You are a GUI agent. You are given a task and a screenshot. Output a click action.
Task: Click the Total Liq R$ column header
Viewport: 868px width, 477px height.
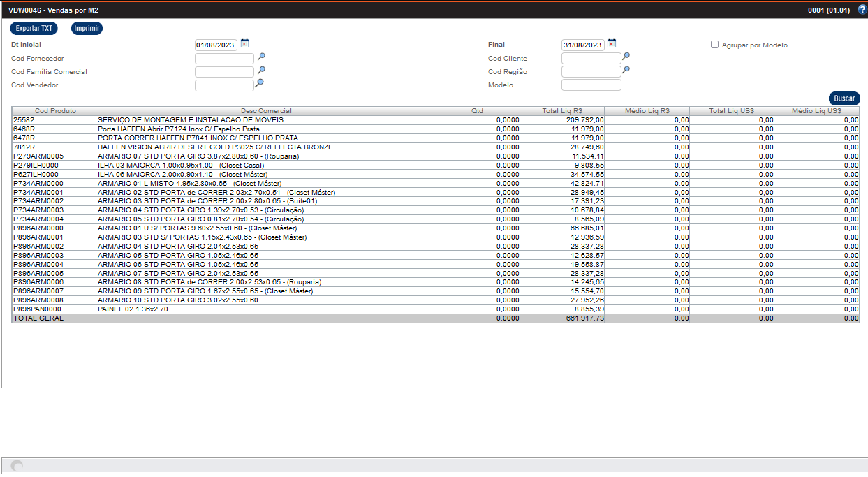click(562, 111)
